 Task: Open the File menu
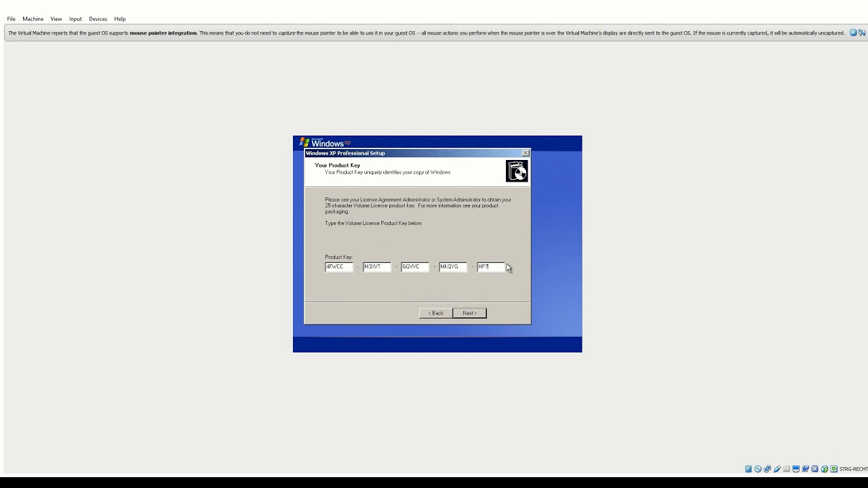pyautogui.click(x=11, y=19)
